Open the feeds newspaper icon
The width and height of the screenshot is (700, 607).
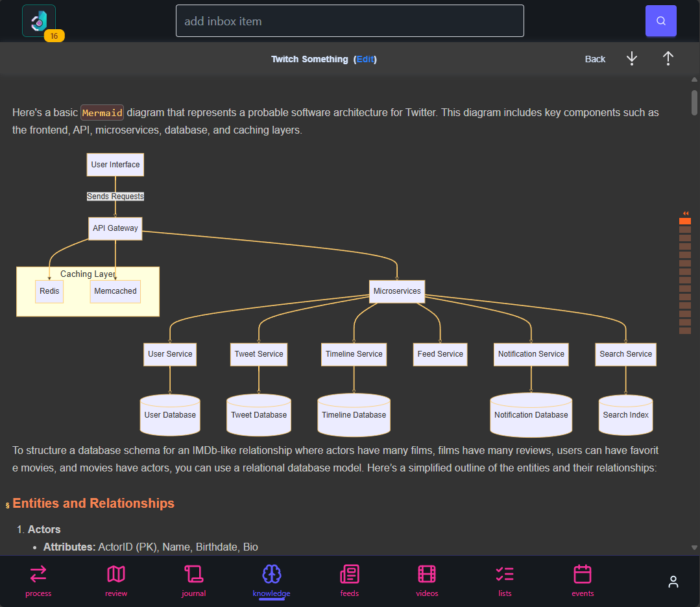tap(350, 574)
